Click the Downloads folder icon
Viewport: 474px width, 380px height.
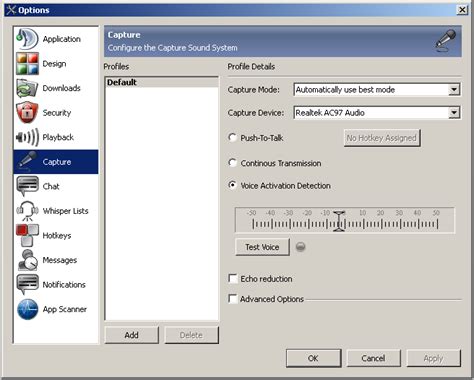(x=27, y=88)
